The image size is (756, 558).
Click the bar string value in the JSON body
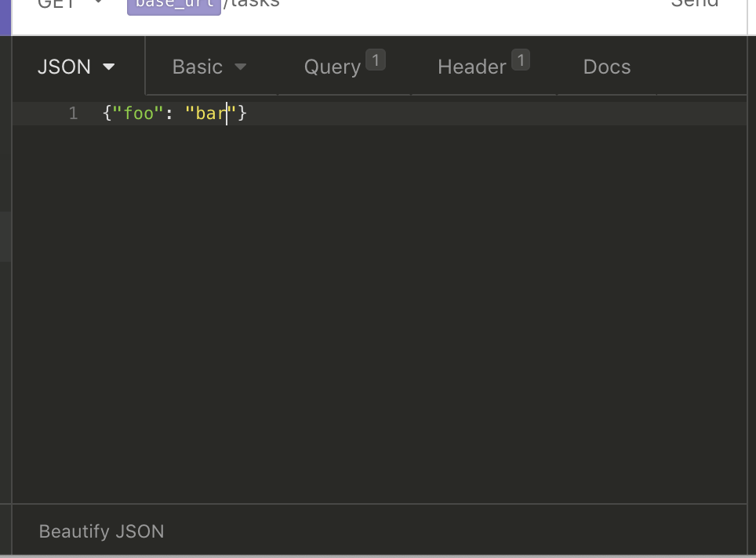pyautogui.click(x=209, y=113)
